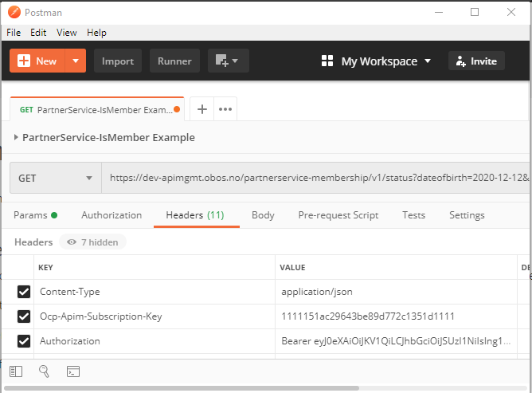This screenshot has height=393, width=532.
Task: Switch to the Body tab
Action: coord(263,215)
